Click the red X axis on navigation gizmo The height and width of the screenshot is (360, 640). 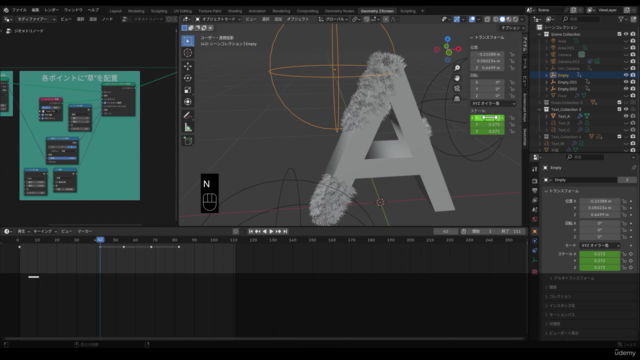[458, 49]
